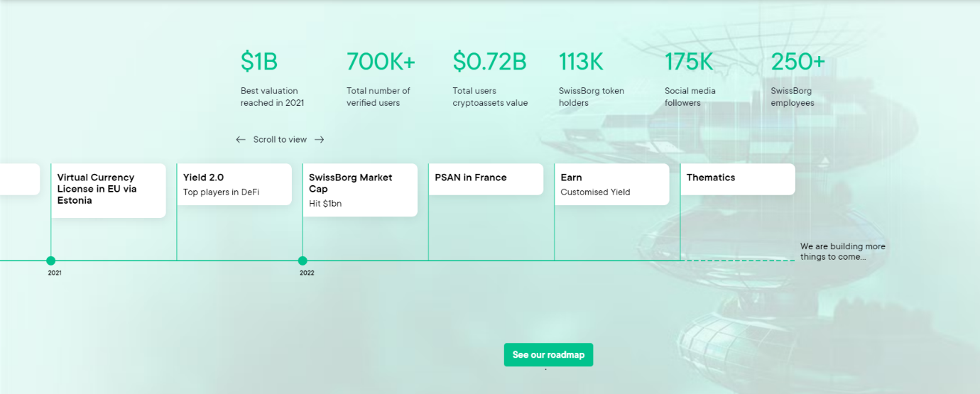The width and height of the screenshot is (980, 394).
Task: Click the See our roadmap button
Action: [548, 355]
